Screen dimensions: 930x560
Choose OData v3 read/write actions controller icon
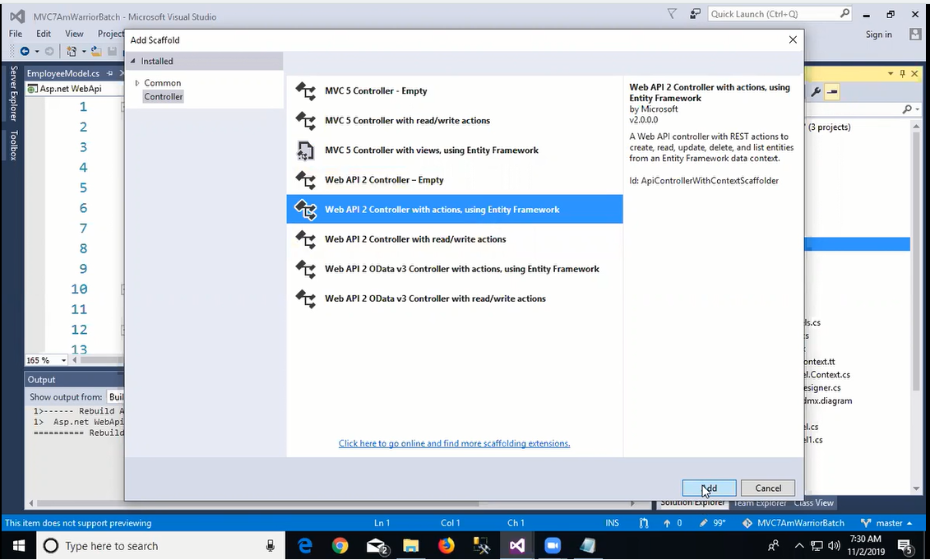(305, 299)
